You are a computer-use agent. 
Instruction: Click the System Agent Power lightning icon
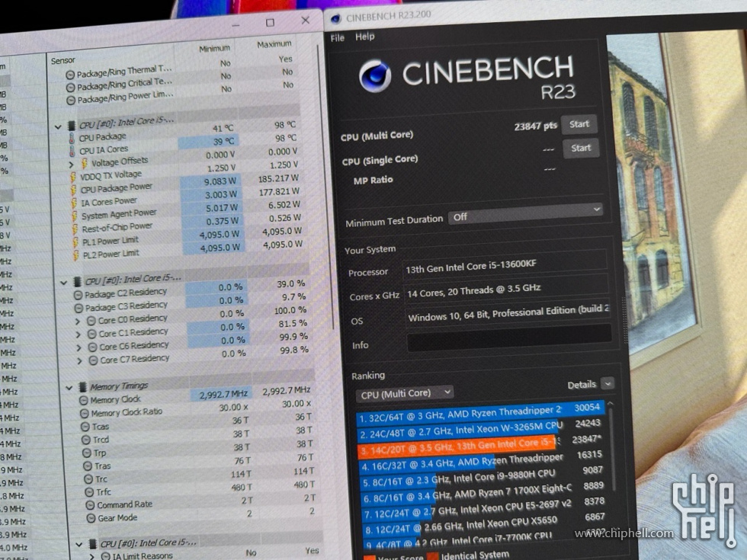(75, 216)
